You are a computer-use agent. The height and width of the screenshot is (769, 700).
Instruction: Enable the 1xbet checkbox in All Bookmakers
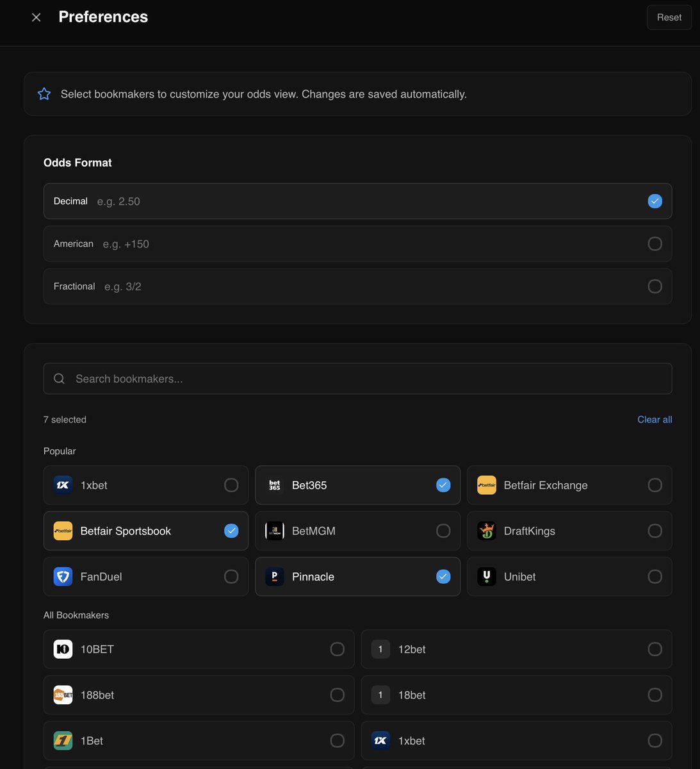pyautogui.click(x=655, y=741)
